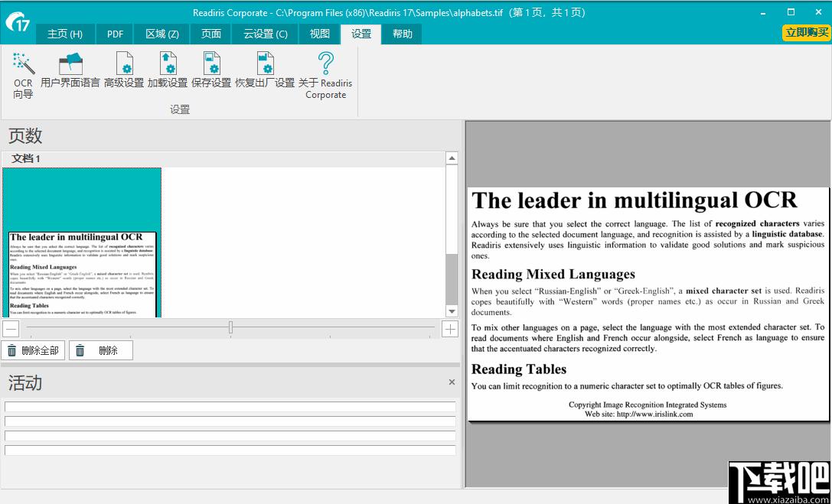
Task: Open 用户界面语言 language setting
Action: point(70,70)
